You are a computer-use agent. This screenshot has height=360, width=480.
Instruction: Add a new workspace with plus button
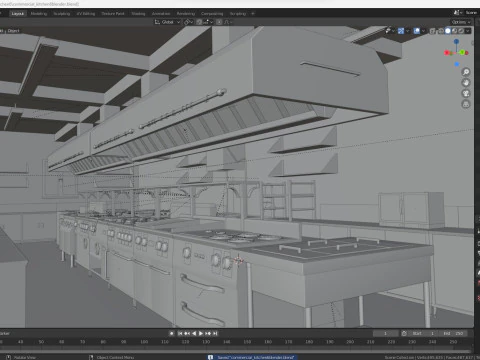[253, 14]
